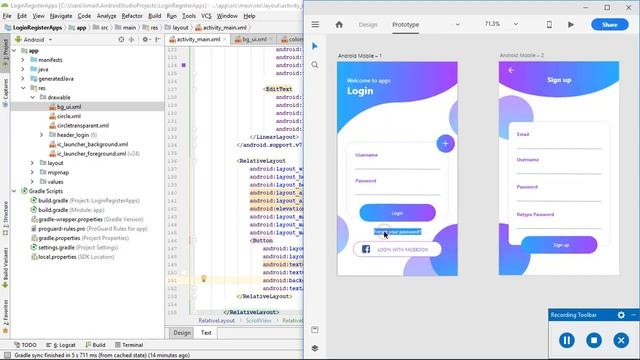Click the lightbulb quick-fix icon in editor gutter
Image resolution: width=640 pixels, height=360 pixels.
point(204,279)
